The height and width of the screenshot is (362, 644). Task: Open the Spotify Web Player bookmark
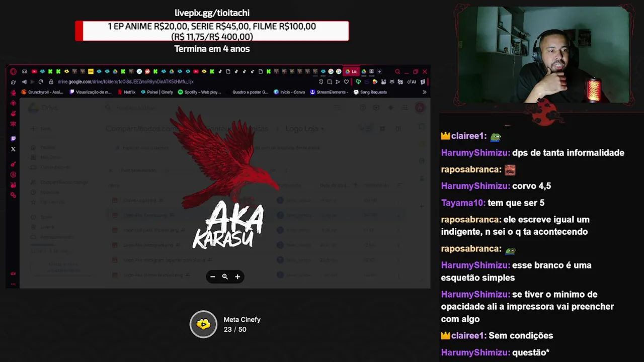(x=199, y=92)
